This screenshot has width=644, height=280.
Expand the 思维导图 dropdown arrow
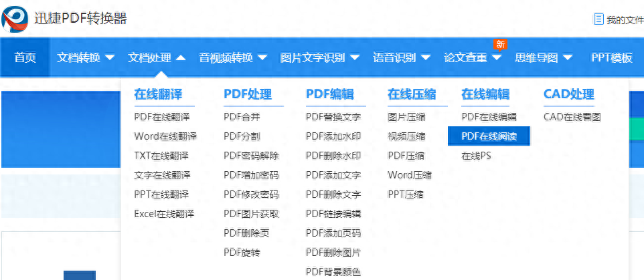point(568,57)
